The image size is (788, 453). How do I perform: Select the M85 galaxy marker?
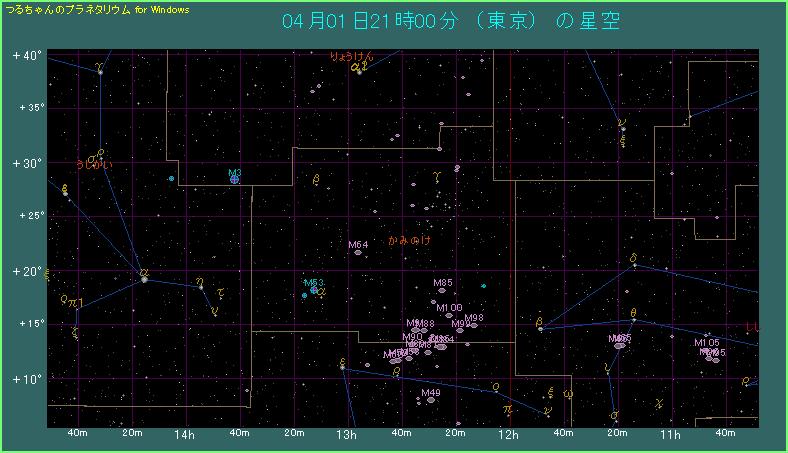click(443, 291)
